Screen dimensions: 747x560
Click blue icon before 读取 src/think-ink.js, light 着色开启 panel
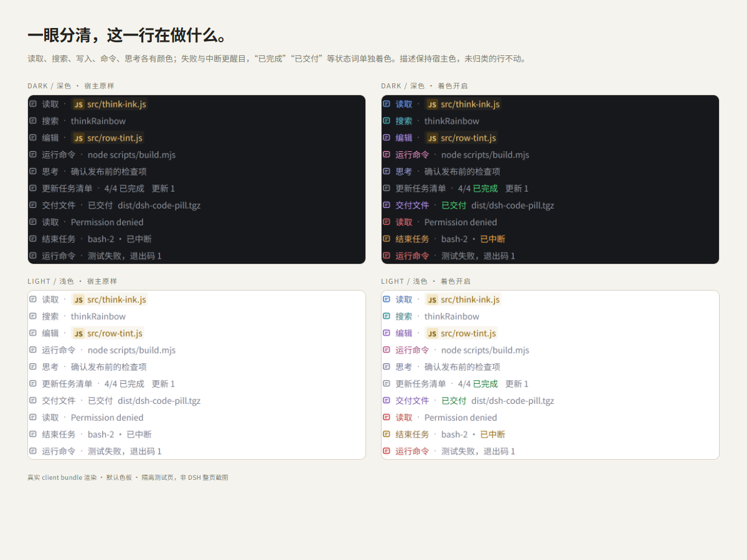click(x=387, y=299)
